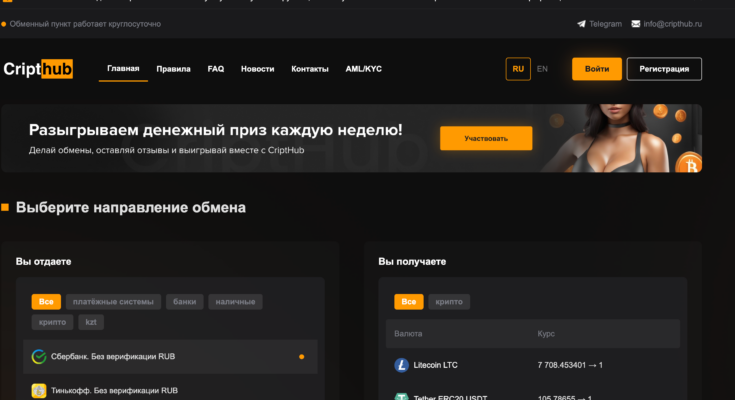Screen dimensions: 735x400
Task: Click the Litecoin coin icon
Action: coord(401,365)
